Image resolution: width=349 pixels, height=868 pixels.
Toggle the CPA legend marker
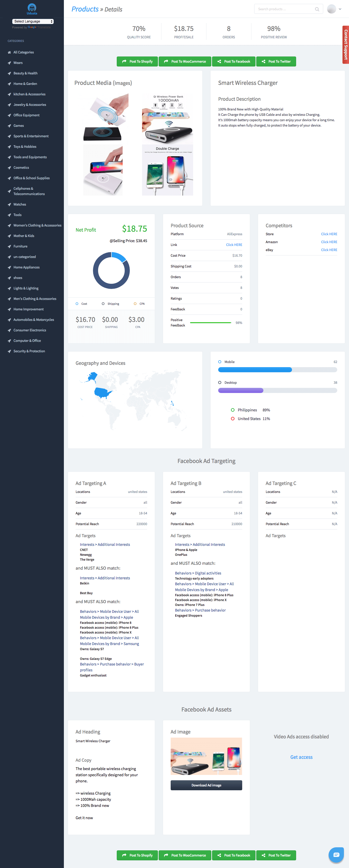(x=135, y=303)
